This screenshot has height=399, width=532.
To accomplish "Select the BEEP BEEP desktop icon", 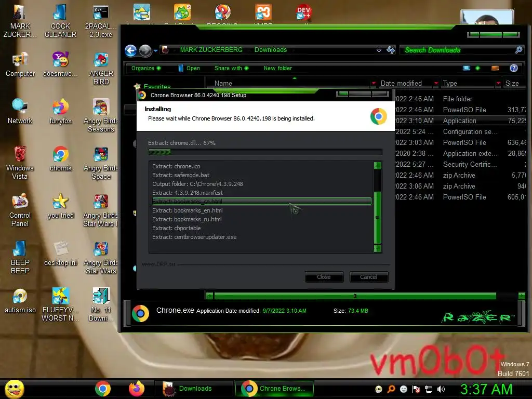I will [20, 257].
